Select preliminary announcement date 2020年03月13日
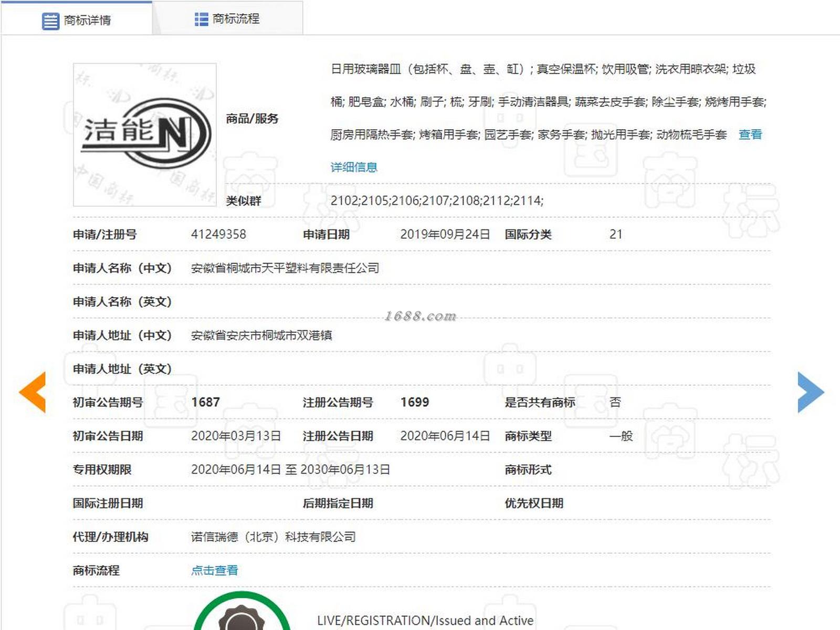This screenshot has width=840, height=630. (236, 436)
